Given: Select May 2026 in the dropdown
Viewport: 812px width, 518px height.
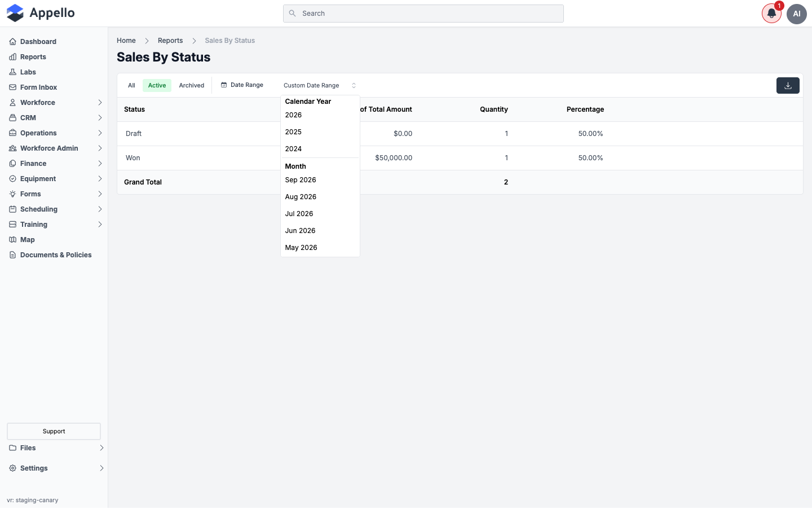Looking at the screenshot, I should [320, 248].
